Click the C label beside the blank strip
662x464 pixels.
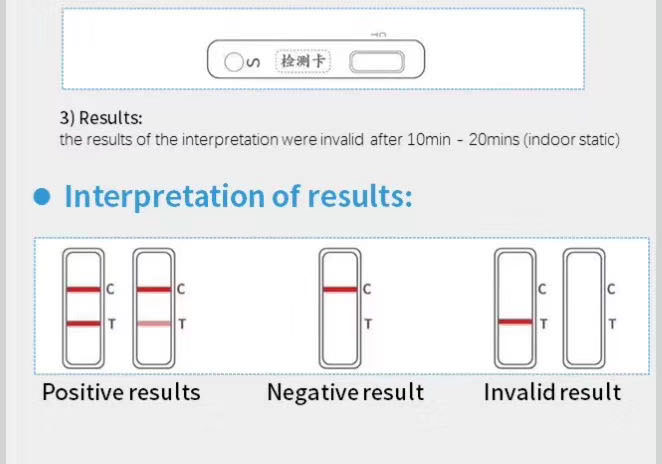coord(611,289)
